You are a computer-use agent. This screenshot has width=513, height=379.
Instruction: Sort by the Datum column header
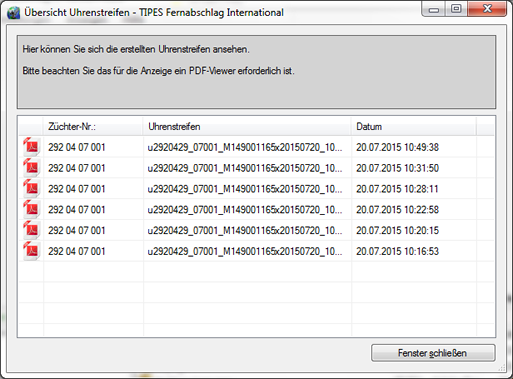point(413,127)
